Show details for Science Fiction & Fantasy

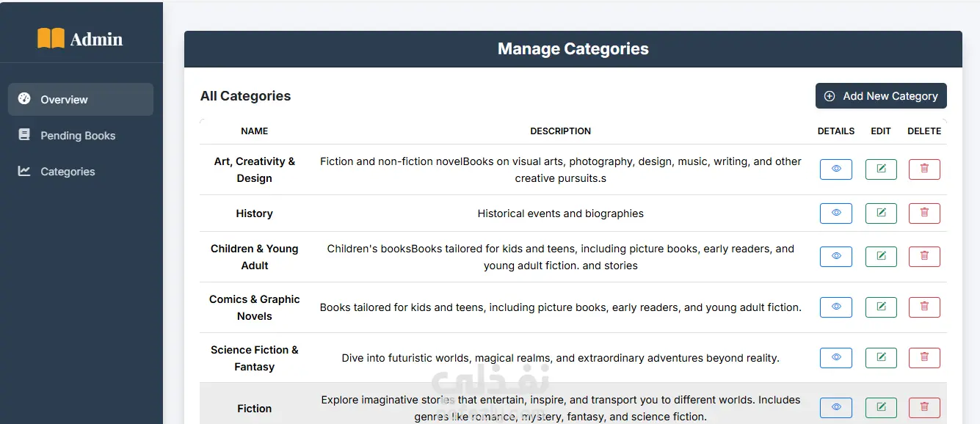[835, 358]
